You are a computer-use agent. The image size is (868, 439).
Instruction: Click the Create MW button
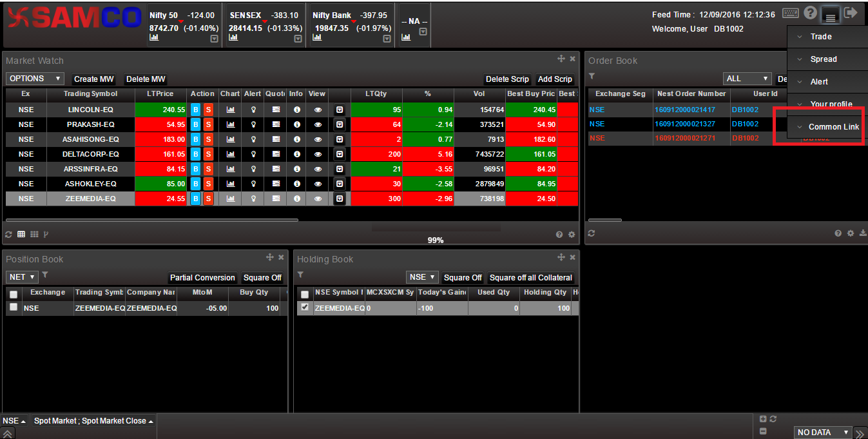pos(94,79)
